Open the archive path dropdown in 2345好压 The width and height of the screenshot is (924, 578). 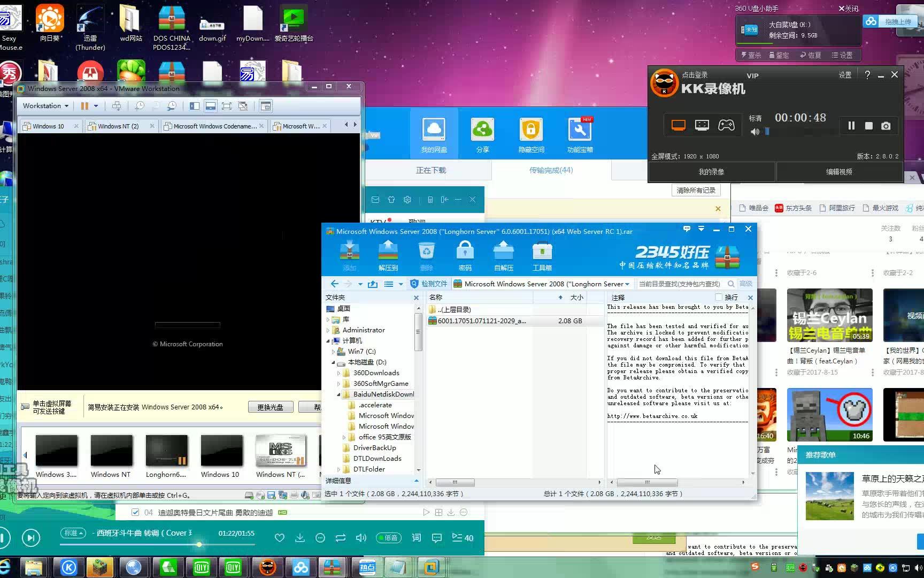click(627, 284)
